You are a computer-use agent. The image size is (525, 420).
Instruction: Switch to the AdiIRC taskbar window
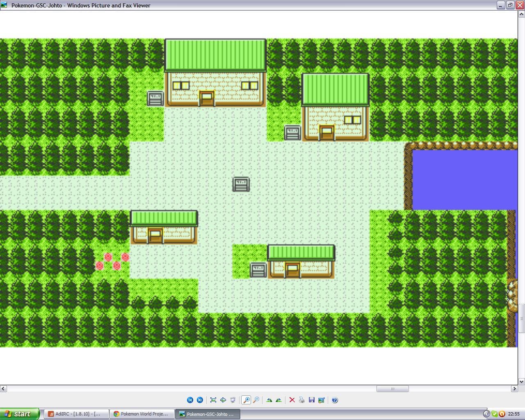pos(76,414)
